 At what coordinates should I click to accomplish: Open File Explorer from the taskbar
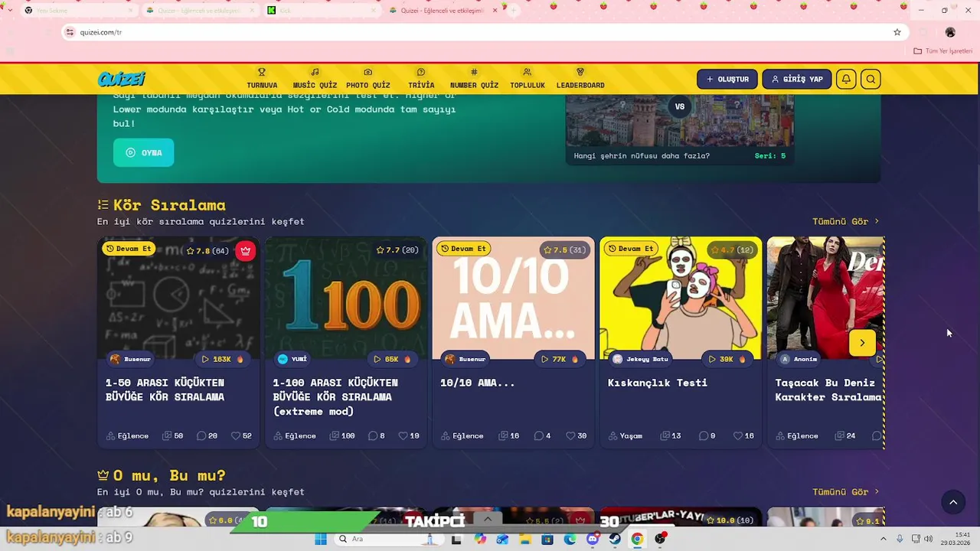tap(525, 539)
